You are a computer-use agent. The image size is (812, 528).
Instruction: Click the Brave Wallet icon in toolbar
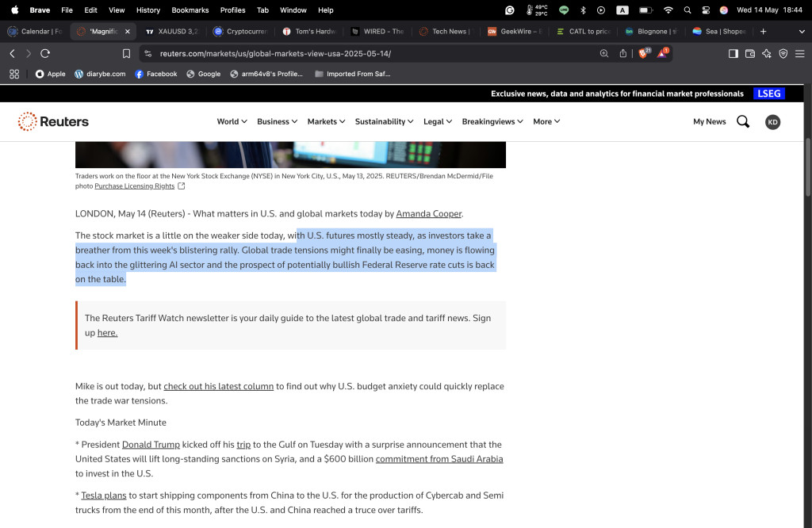(750, 53)
